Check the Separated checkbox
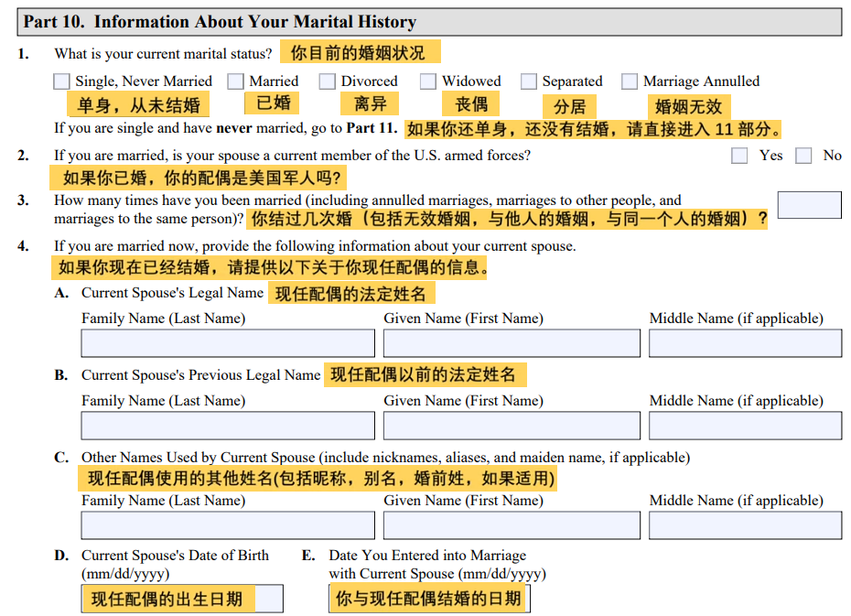851x616 pixels. (x=529, y=81)
